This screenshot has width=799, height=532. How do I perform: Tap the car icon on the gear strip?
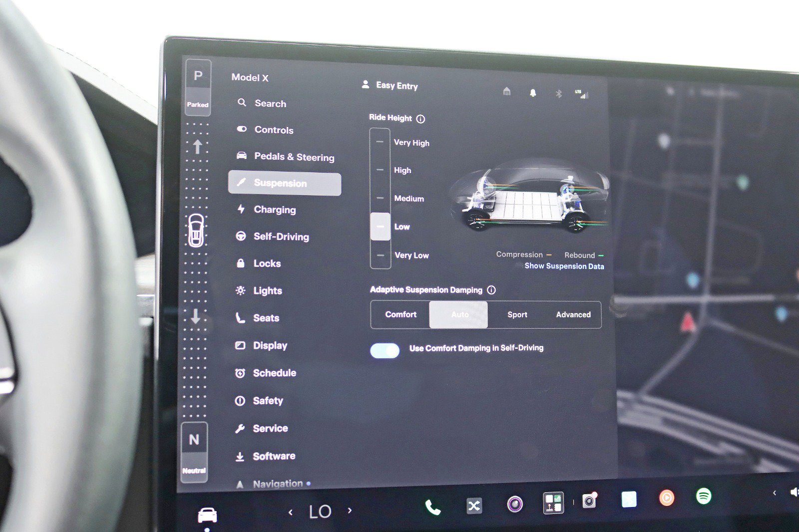coord(196,230)
